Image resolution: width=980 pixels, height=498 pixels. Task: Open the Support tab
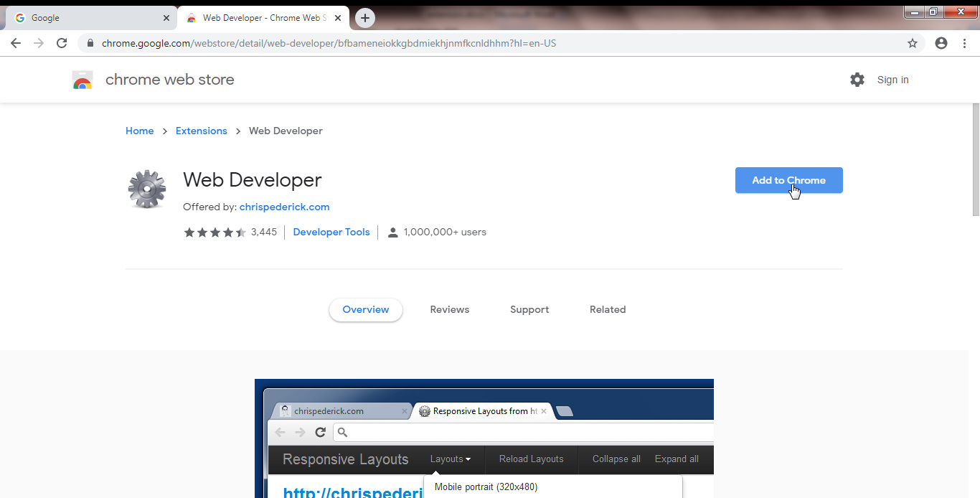[529, 309]
